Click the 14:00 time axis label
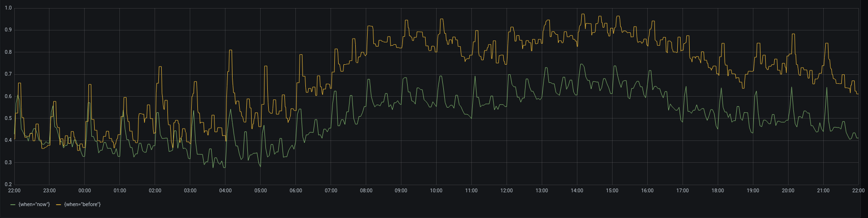The height and width of the screenshot is (218, 868). click(x=577, y=190)
